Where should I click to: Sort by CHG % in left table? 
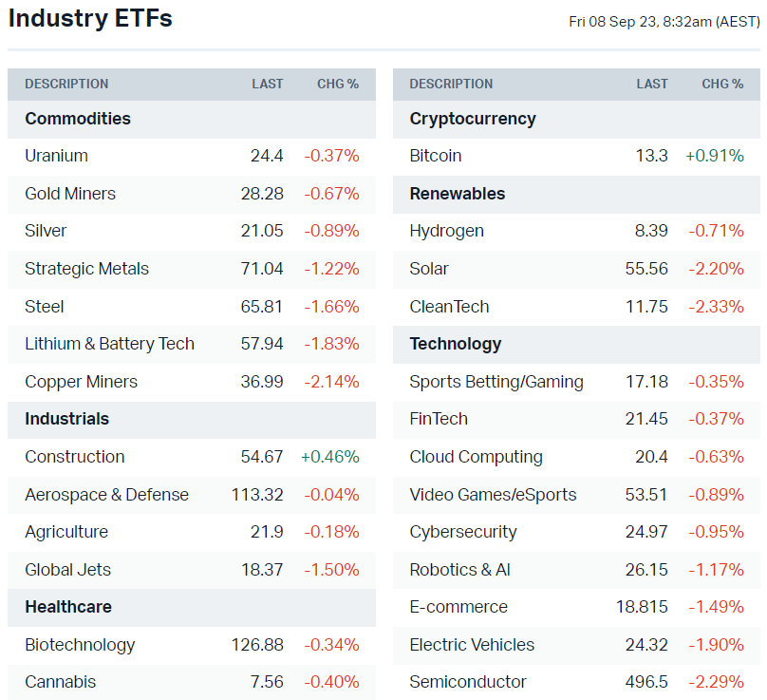point(338,84)
